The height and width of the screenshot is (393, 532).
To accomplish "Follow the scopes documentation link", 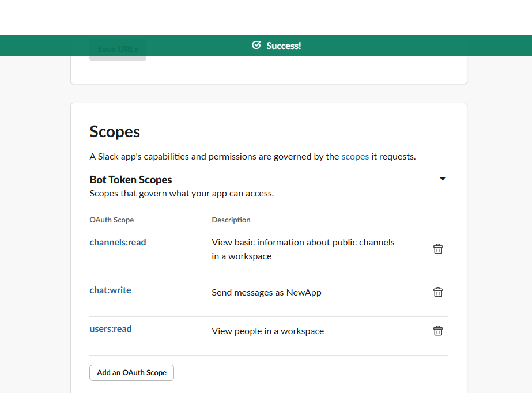I will coord(355,156).
